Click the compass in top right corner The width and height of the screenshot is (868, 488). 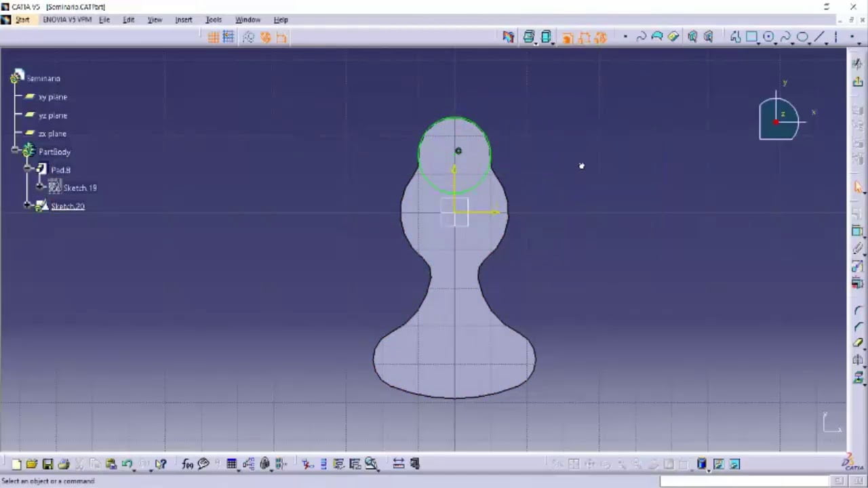tap(781, 120)
